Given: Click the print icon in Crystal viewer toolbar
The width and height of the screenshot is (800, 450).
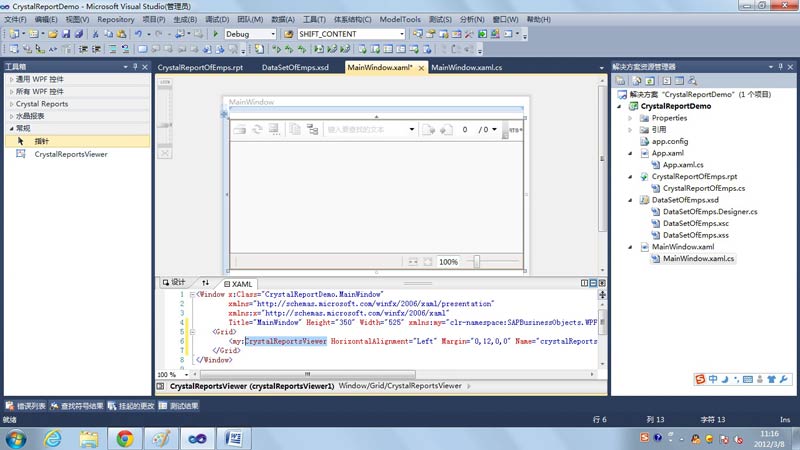Looking at the screenshot, I should [239, 129].
